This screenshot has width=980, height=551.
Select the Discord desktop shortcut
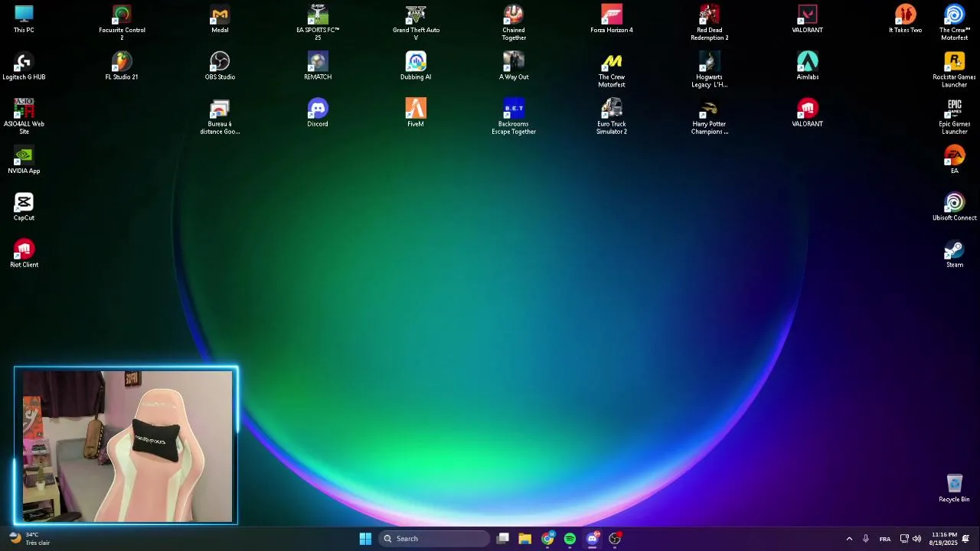318,112
